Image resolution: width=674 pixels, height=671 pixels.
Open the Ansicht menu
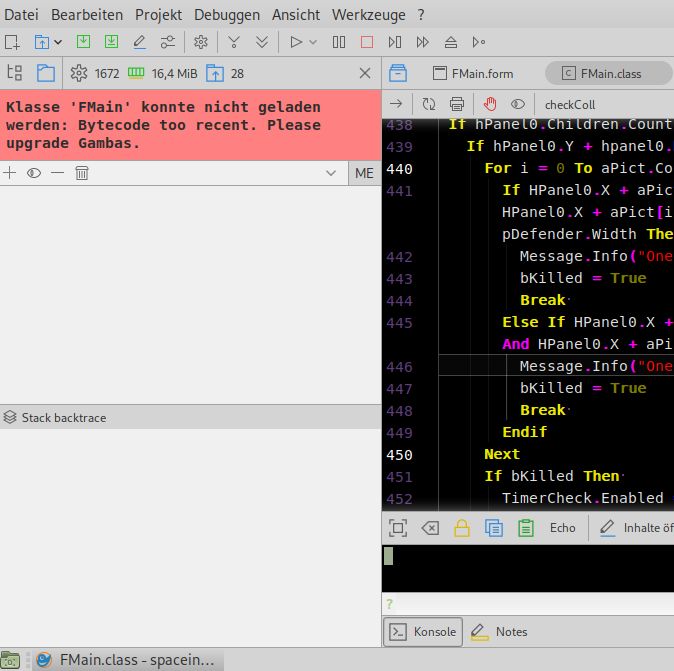(296, 15)
